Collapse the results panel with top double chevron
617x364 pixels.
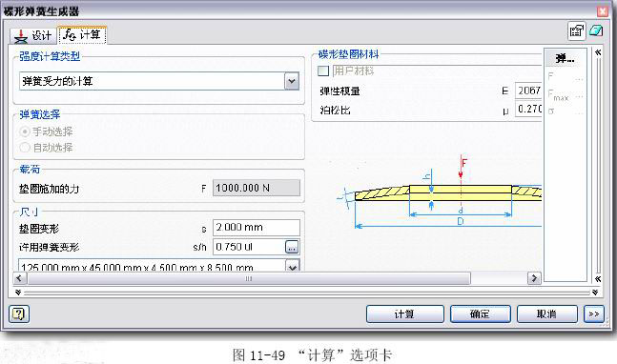(x=598, y=52)
